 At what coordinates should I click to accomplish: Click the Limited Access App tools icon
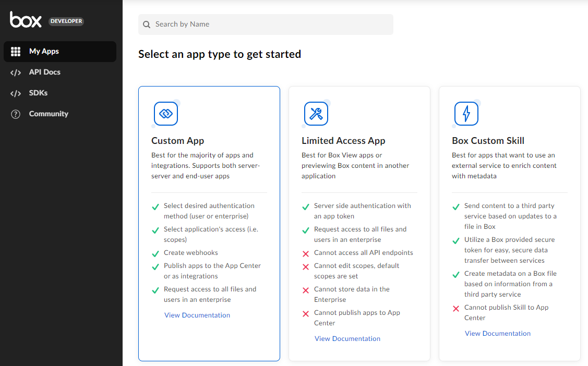pyautogui.click(x=316, y=114)
